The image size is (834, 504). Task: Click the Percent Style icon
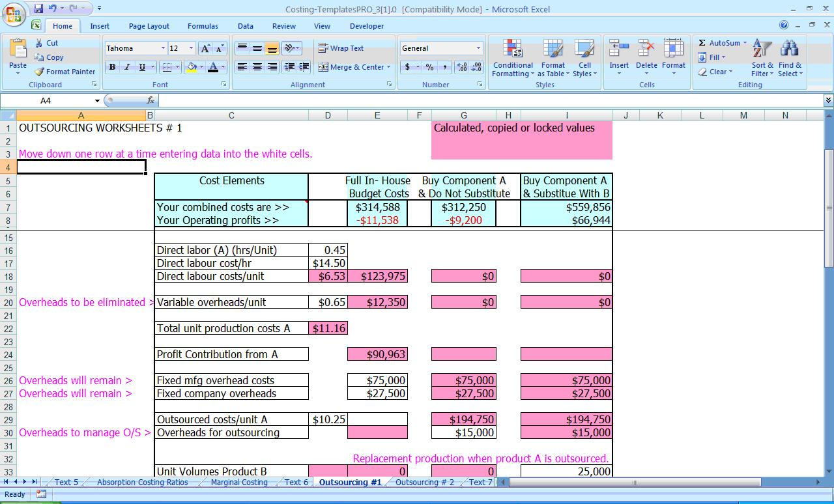(x=429, y=67)
